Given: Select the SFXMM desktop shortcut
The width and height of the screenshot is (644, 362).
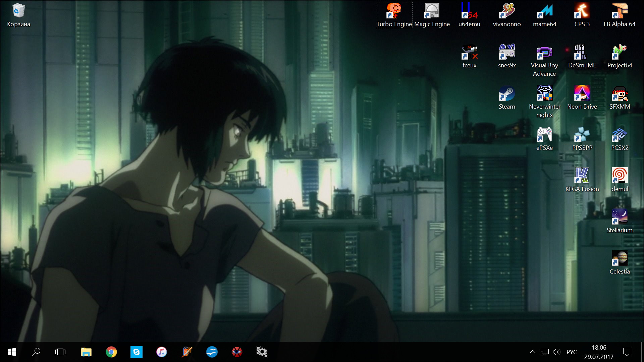Looking at the screenshot, I should [620, 98].
